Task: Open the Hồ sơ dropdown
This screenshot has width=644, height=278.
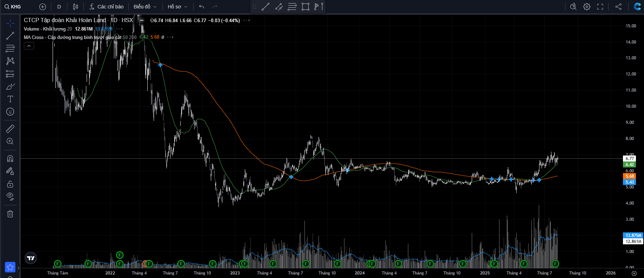Action: coord(177,7)
